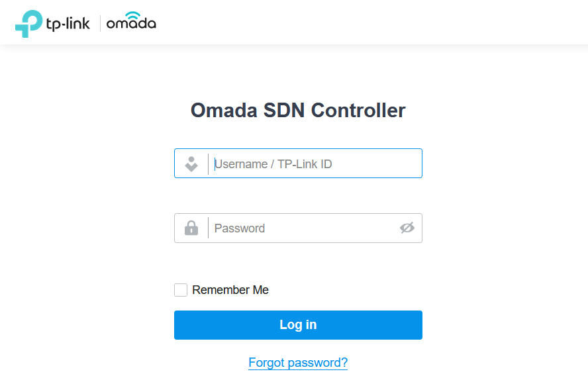This screenshot has height=386, width=588.
Task: Focus the Password input field
Action: tap(298, 228)
